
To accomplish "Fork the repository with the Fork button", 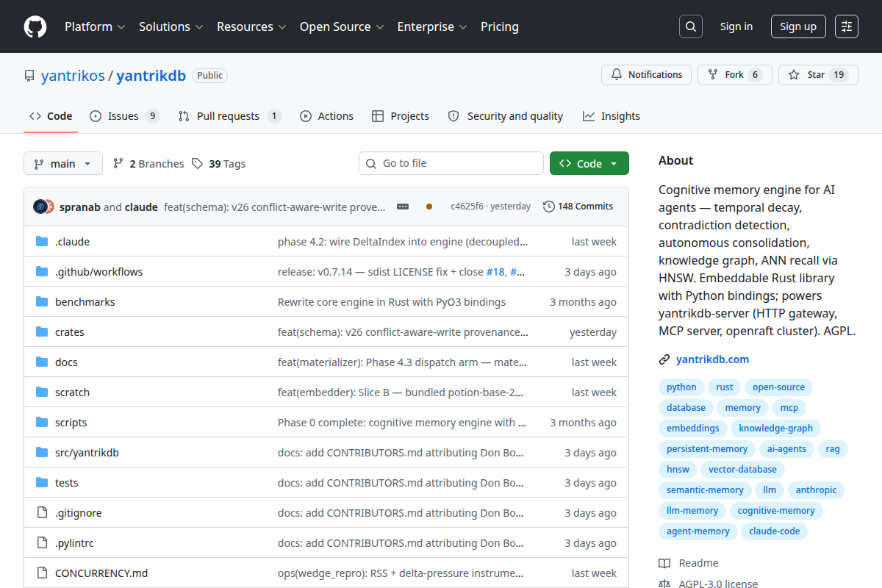I will click(x=734, y=75).
